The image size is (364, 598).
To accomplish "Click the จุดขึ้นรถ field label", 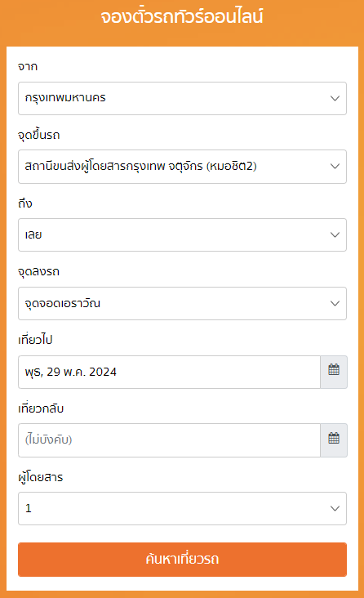I will pos(39,135).
